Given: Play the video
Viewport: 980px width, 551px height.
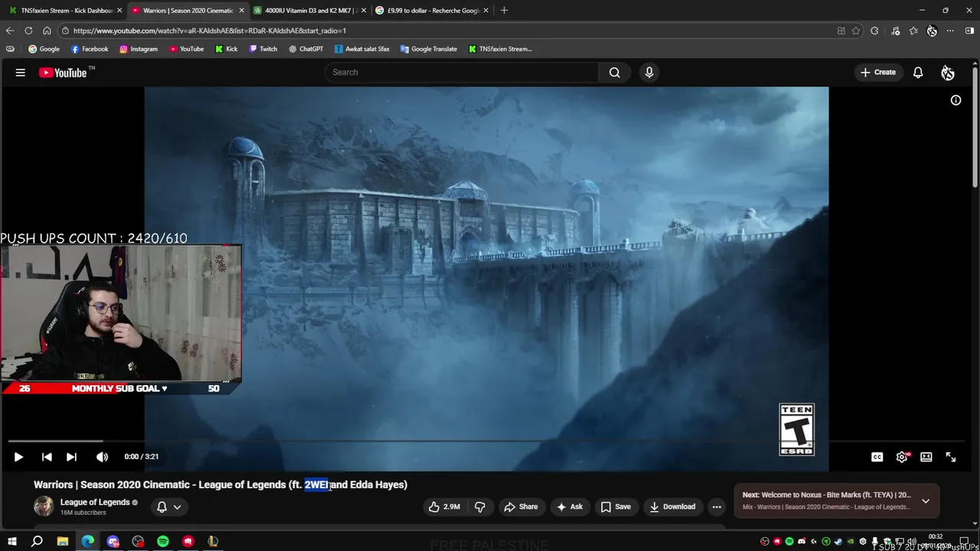Looking at the screenshot, I should click(x=18, y=457).
